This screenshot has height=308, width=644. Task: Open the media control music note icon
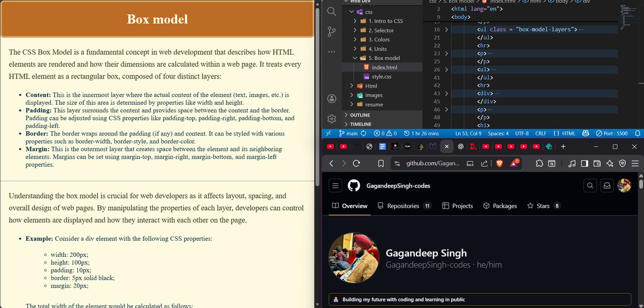[572, 163]
